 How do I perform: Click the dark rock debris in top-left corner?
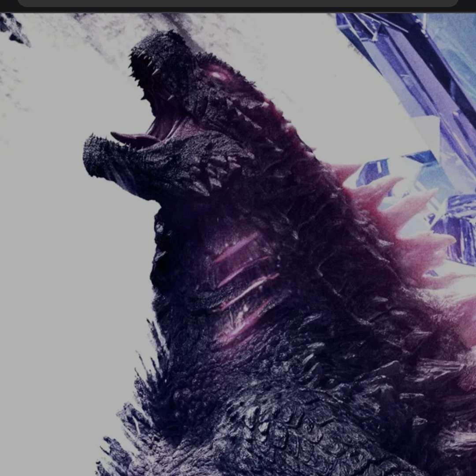(x=14, y=29)
